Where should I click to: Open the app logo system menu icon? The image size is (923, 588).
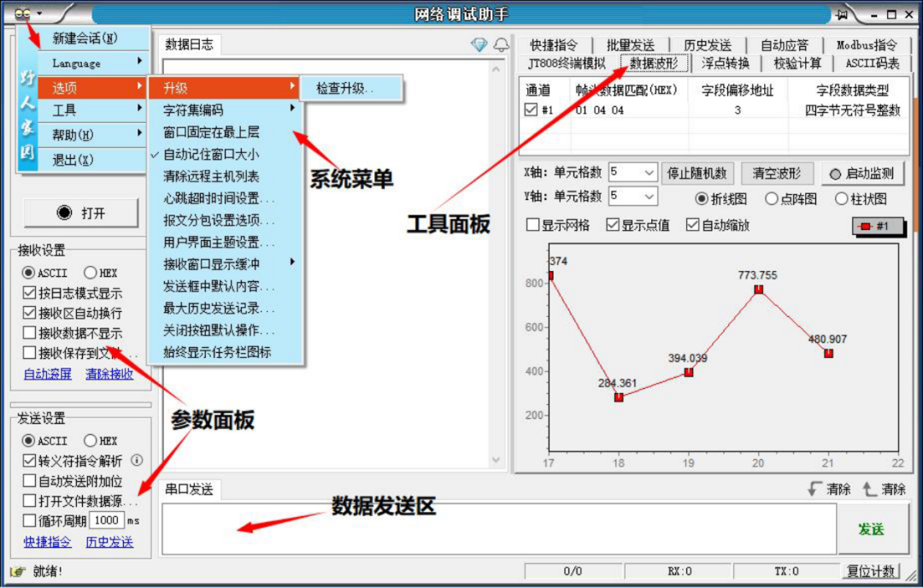tap(22, 13)
